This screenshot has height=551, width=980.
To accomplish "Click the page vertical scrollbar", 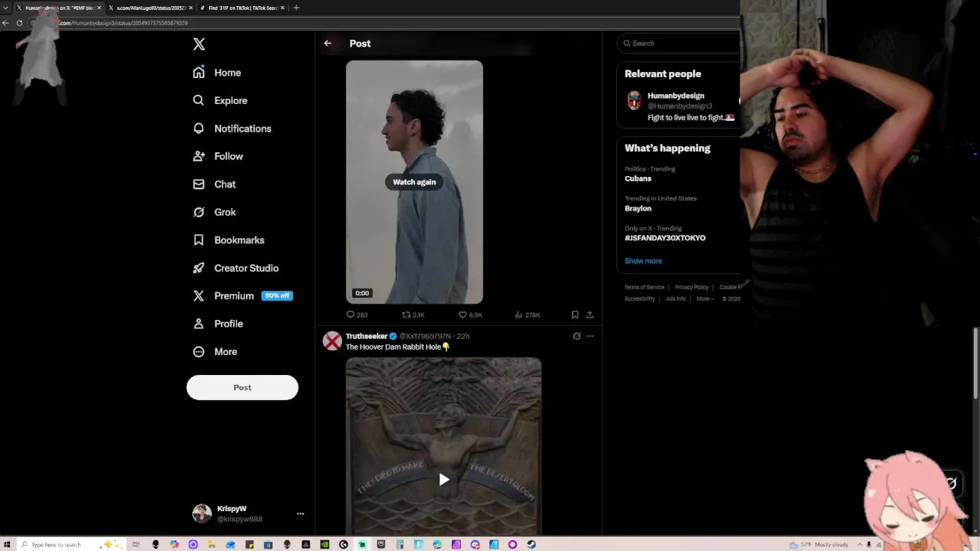I will (x=975, y=364).
